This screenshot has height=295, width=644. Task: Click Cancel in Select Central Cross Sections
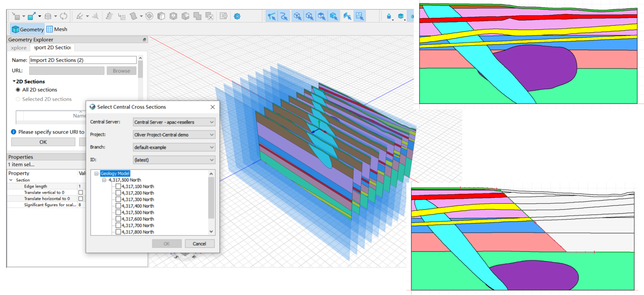(199, 244)
